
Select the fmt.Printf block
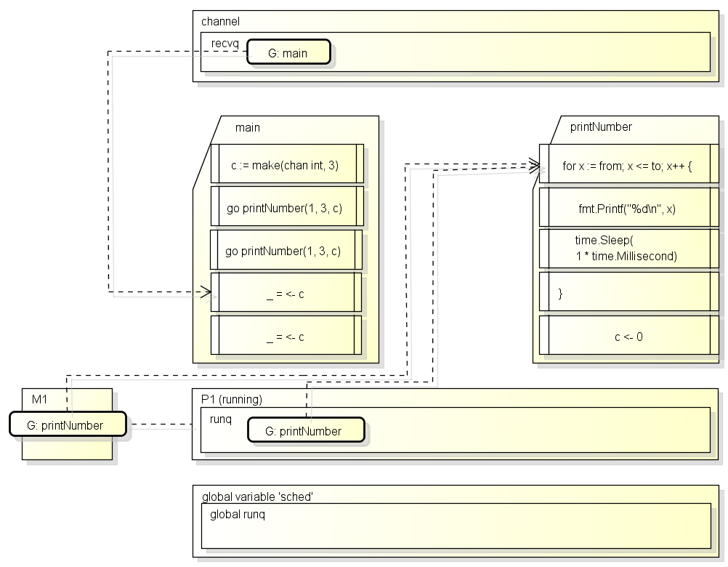(x=629, y=207)
